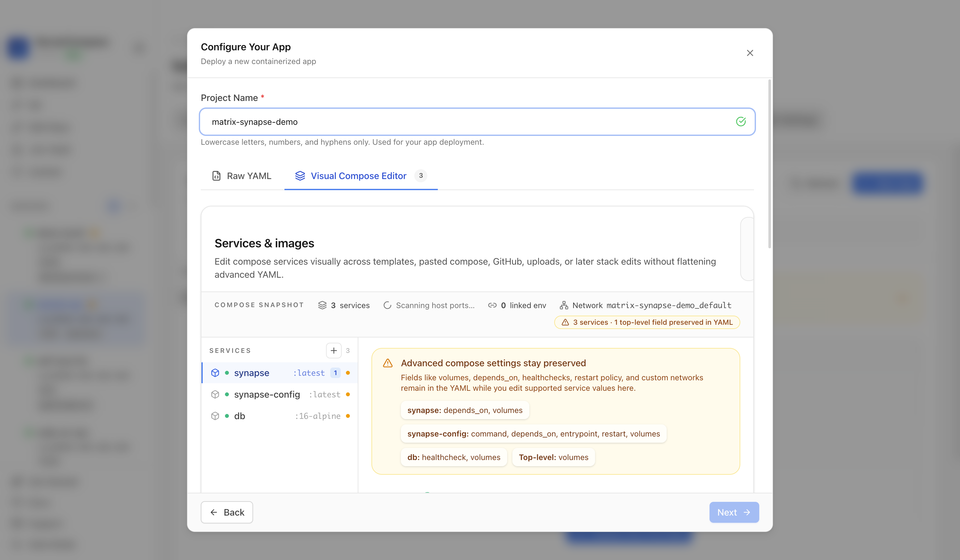Viewport: 960px width, 560px height.
Task: Click the link icon beside linked env
Action: pos(492,305)
